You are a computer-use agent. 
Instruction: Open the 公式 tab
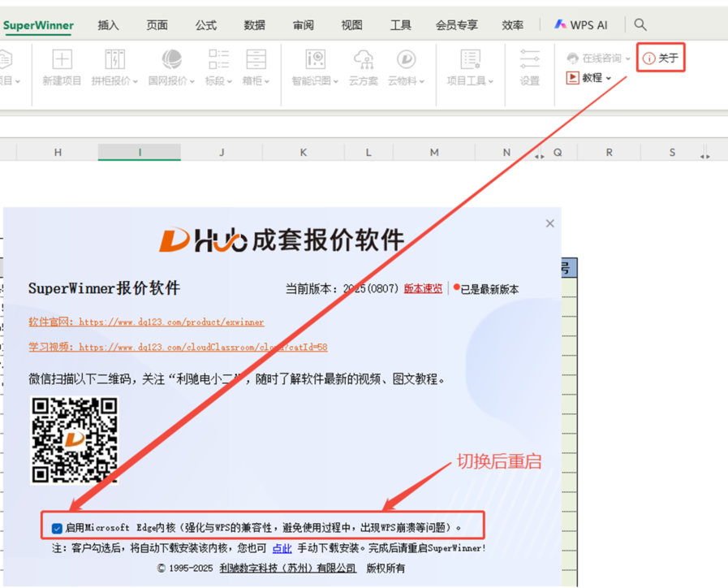205,25
